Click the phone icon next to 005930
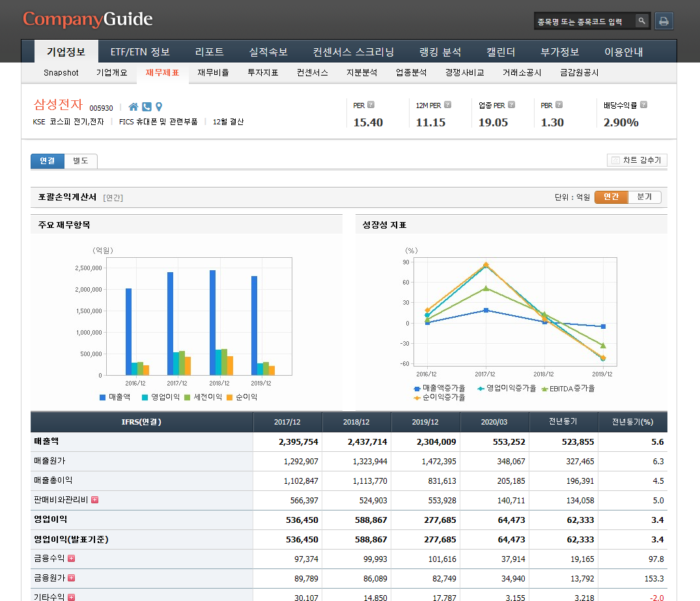 [147, 107]
